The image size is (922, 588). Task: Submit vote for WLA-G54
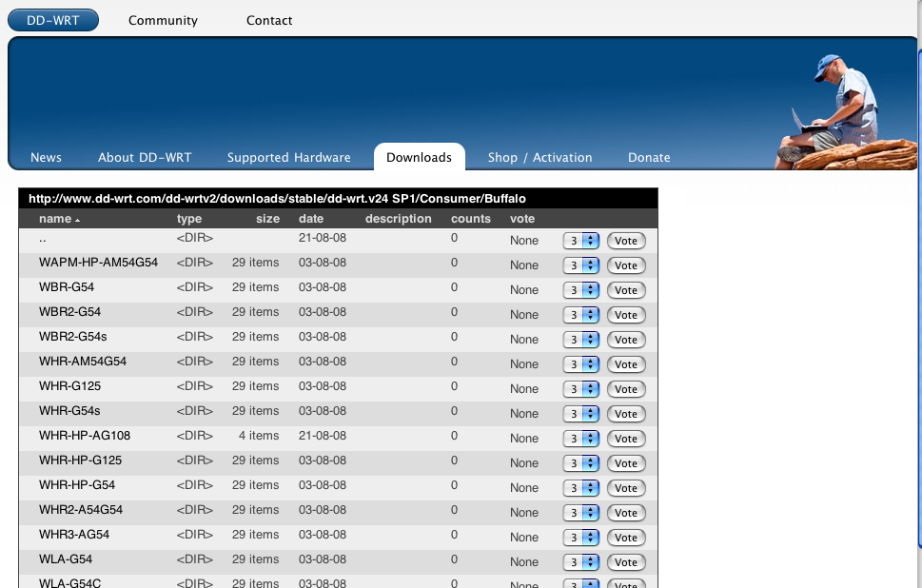[x=626, y=561]
